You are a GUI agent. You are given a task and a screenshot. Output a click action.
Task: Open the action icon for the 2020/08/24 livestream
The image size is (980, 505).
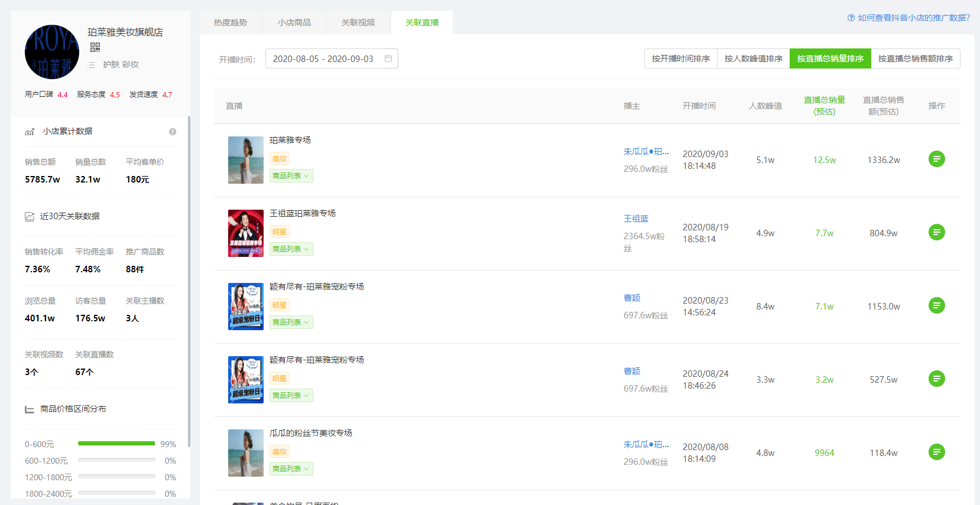pos(936,379)
